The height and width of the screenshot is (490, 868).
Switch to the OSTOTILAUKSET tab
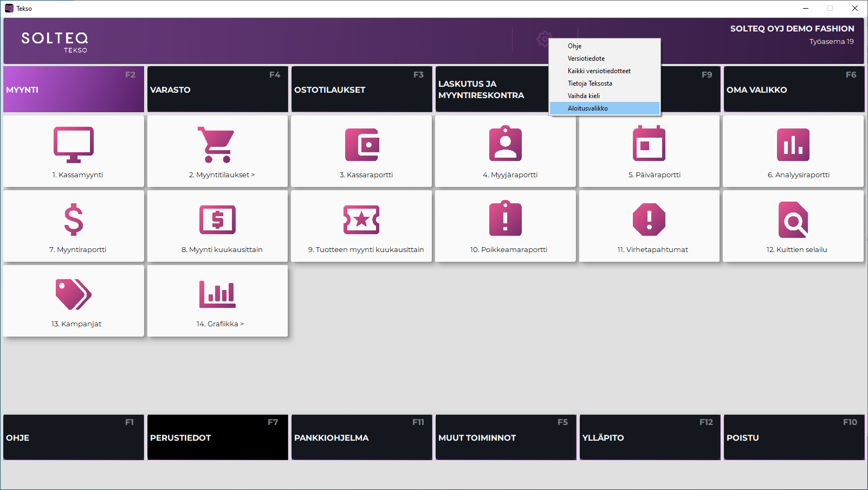pyautogui.click(x=361, y=89)
